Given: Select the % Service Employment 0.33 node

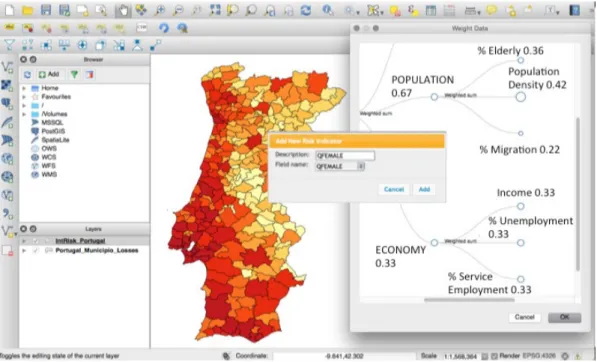Looking at the screenshot, I should point(520,279).
